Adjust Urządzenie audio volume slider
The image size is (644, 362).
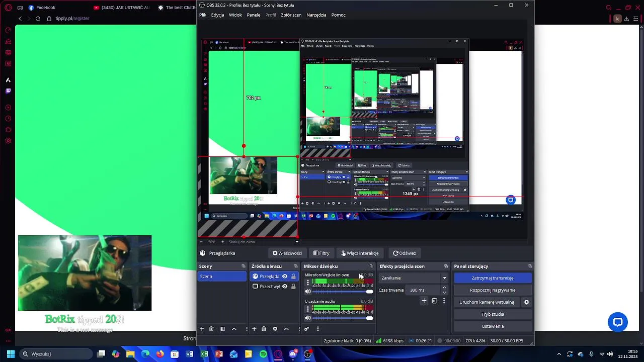[343, 318]
